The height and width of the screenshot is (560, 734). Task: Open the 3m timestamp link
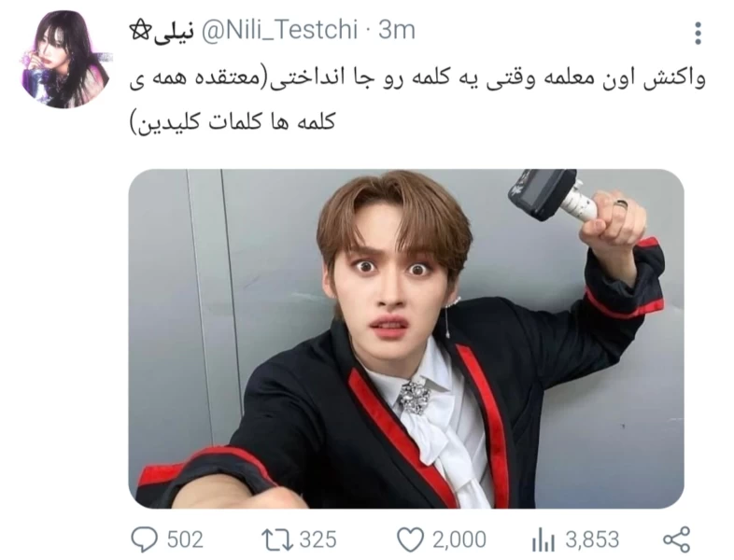tap(397, 31)
